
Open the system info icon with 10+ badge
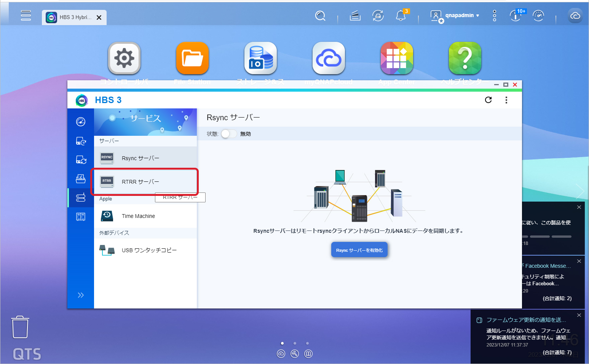coord(516,16)
